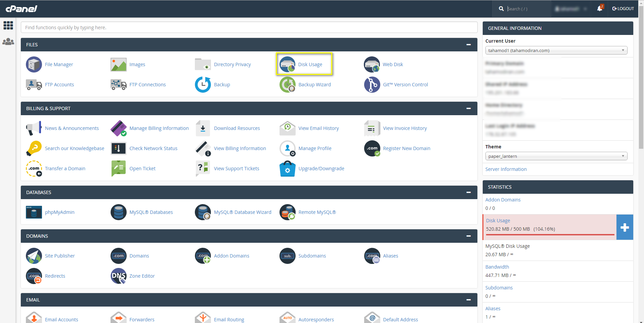Open the Disk Usage icon

coord(288,64)
